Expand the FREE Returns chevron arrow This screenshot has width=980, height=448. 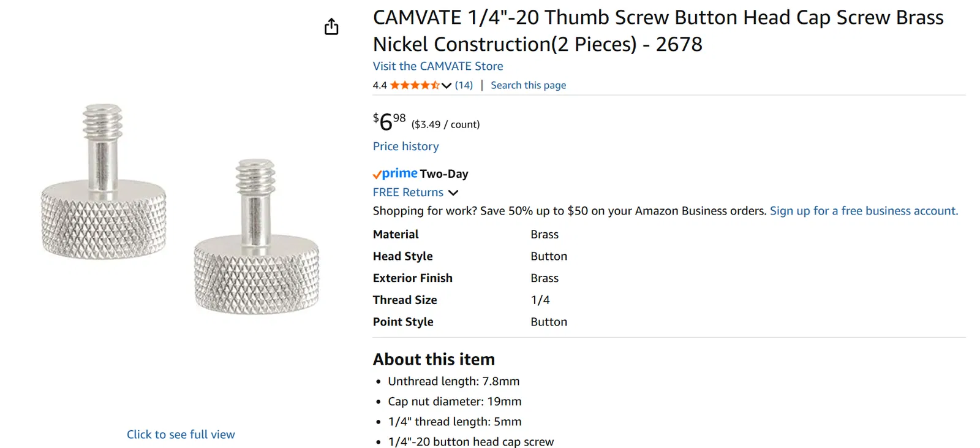pos(453,192)
